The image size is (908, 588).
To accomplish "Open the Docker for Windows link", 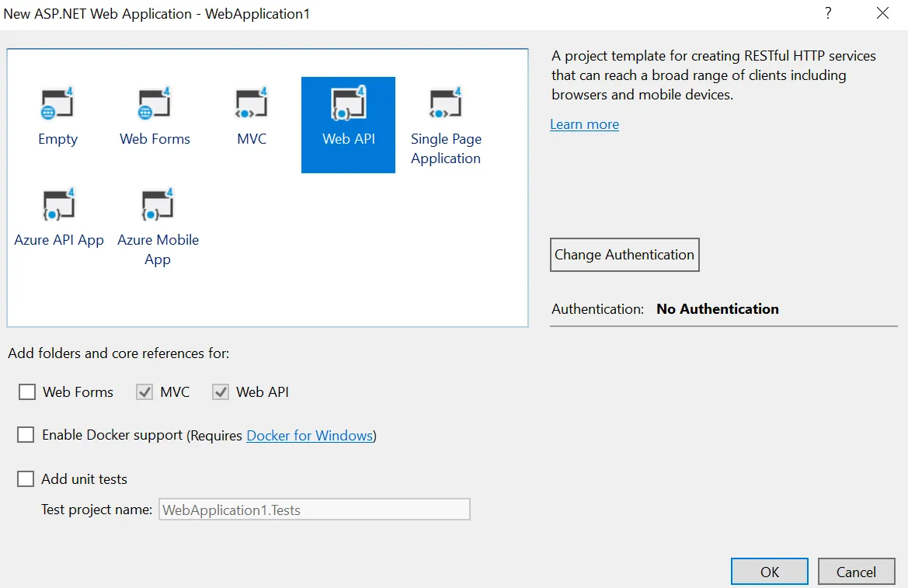I will (x=310, y=436).
